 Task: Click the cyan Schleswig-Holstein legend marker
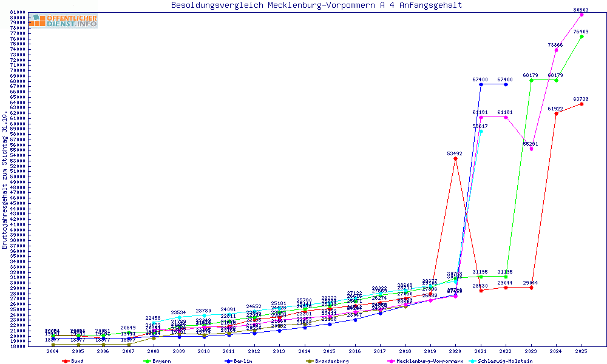click(472, 361)
